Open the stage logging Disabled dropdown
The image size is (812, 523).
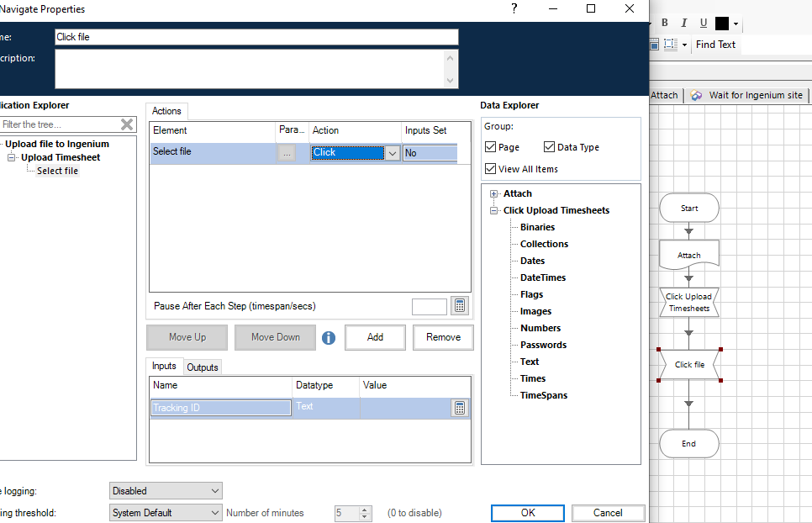(x=166, y=491)
